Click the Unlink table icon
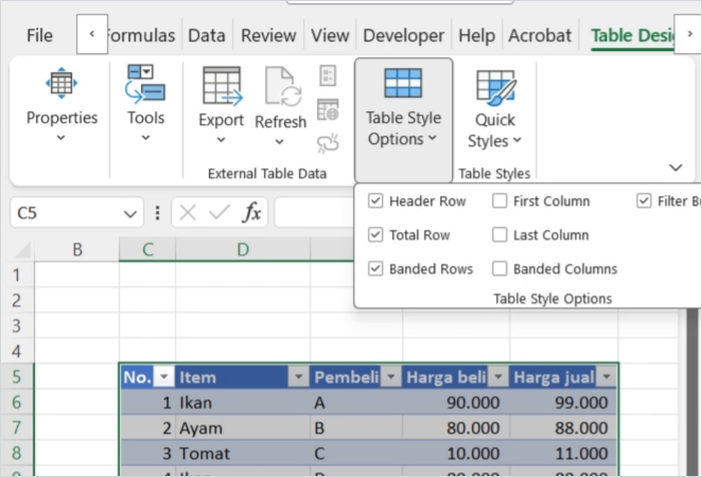Viewport: 702px width, 477px height. (x=328, y=143)
